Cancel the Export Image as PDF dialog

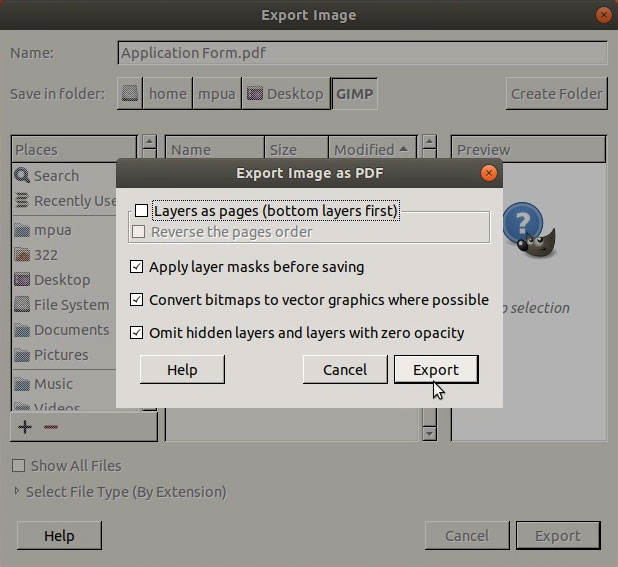tap(345, 370)
